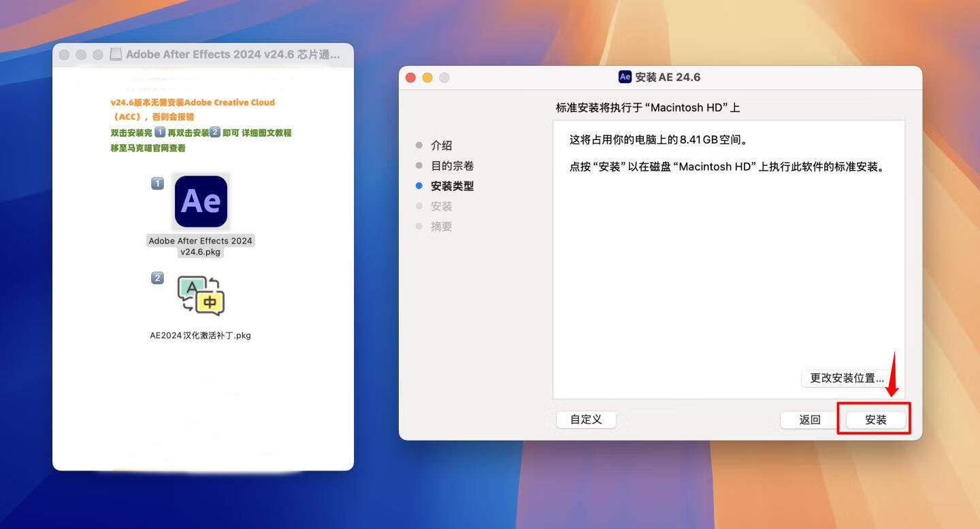Image resolution: width=980 pixels, height=529 pixels.
Task: Click the Ae icon in installer title bar
Action: click(x=625, y=77)
